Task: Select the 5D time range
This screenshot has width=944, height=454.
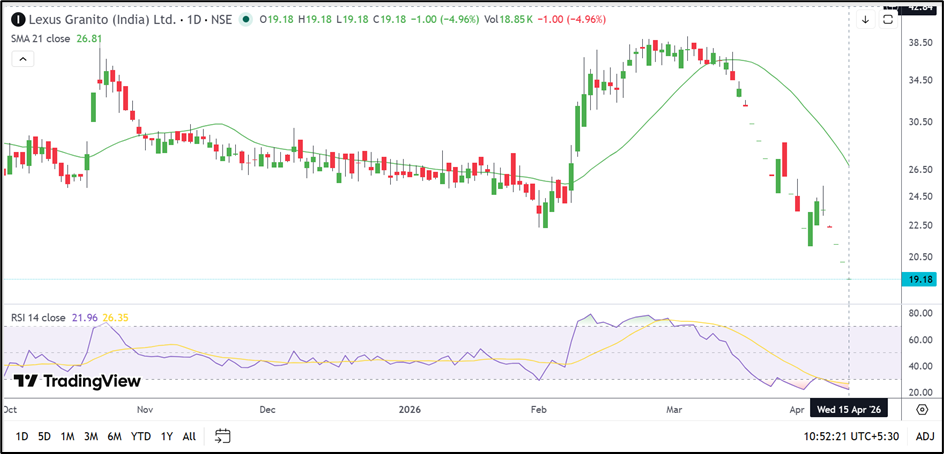Action: pyautogui.click(x=44, y=436)
